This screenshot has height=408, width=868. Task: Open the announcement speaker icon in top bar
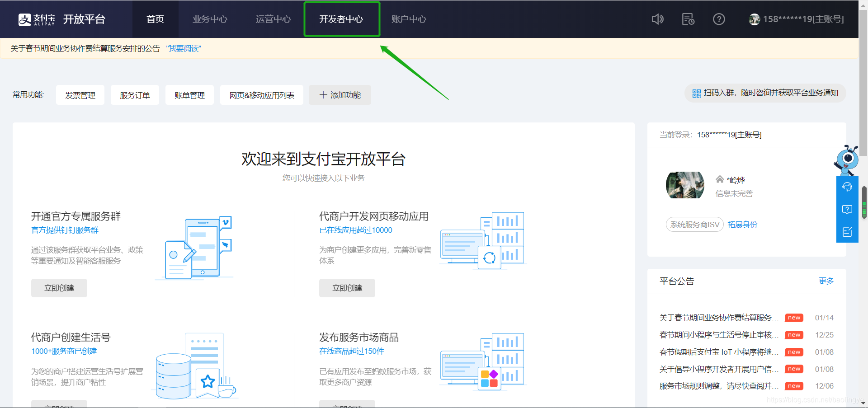pos(658,19)
